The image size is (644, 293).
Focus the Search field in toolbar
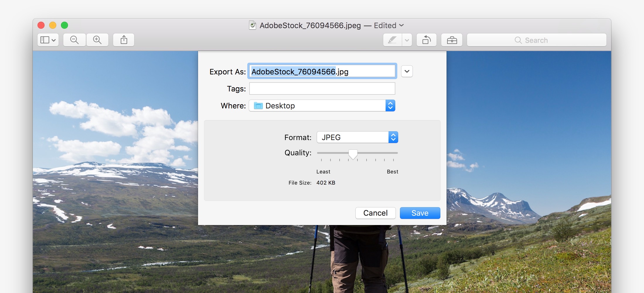click(x=536, y=40)
